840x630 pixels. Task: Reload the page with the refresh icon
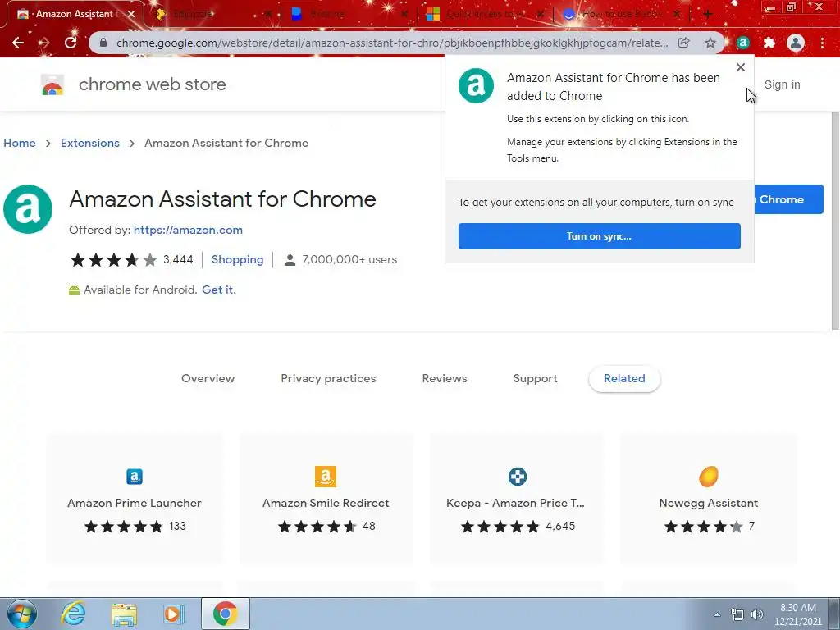[x=71, y=43]
